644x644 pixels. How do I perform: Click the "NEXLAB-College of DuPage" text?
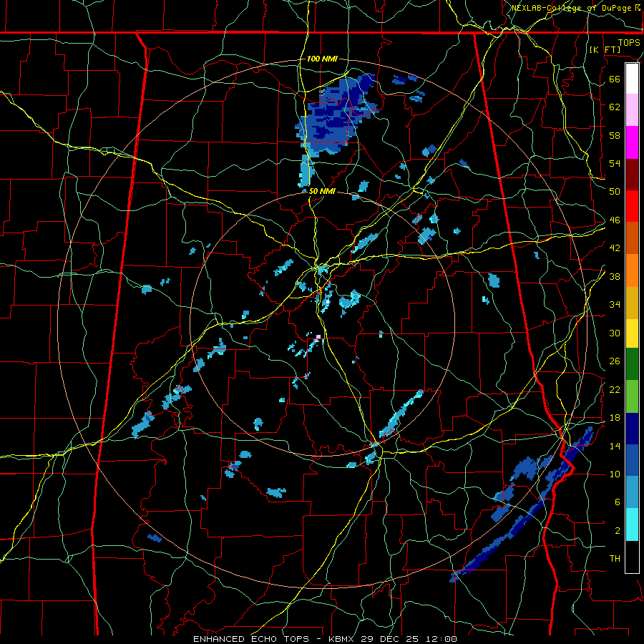[571, 8]
